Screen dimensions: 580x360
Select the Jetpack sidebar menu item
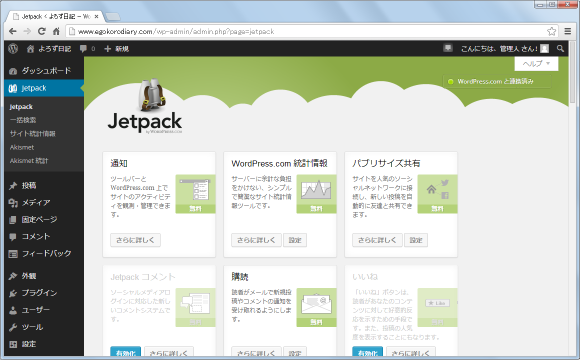(x=44, y=88)
